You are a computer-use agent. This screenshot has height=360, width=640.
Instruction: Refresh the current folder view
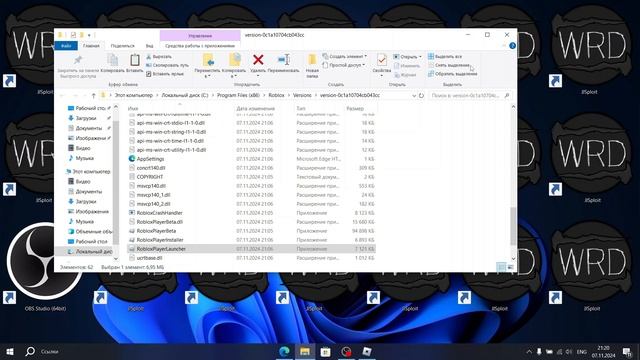422,96
